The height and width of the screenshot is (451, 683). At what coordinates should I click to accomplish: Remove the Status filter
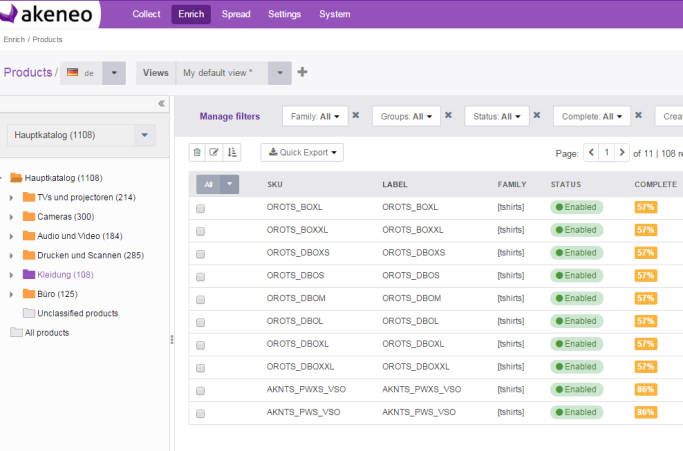pos(537,115)
